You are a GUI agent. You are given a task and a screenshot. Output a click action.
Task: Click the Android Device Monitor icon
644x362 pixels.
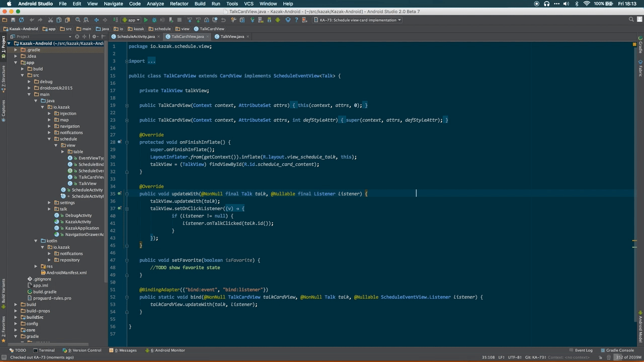(x=278, y=20)
